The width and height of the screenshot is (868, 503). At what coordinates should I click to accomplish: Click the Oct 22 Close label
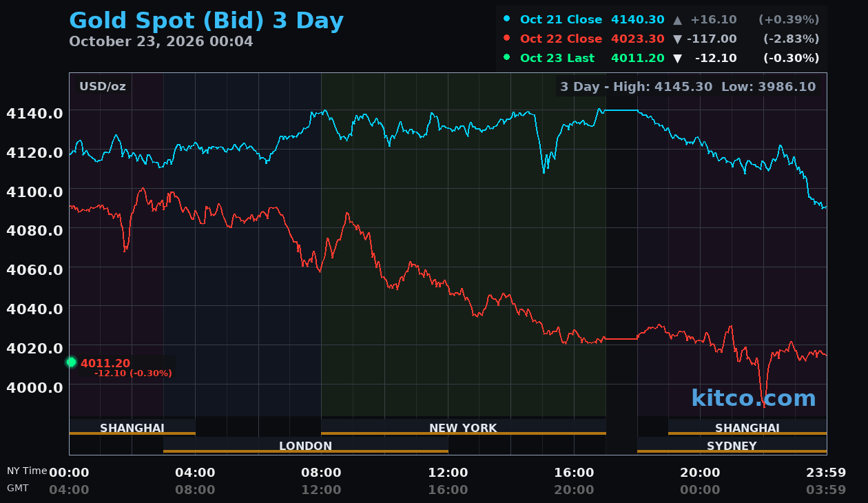[561, 39]
